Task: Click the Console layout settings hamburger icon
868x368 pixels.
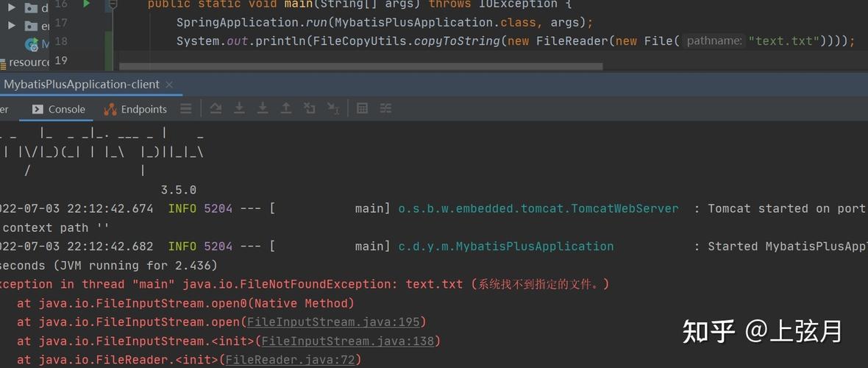Action: (186, 109)
